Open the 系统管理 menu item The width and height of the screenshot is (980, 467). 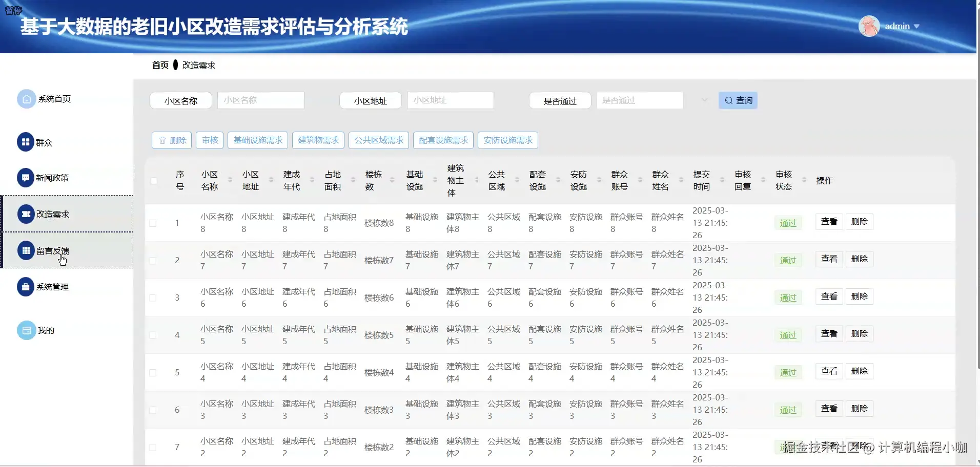(x=52, y=287)
